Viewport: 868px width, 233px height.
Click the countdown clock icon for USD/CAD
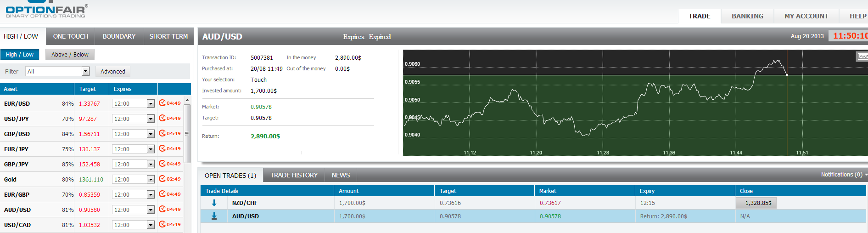162,224
